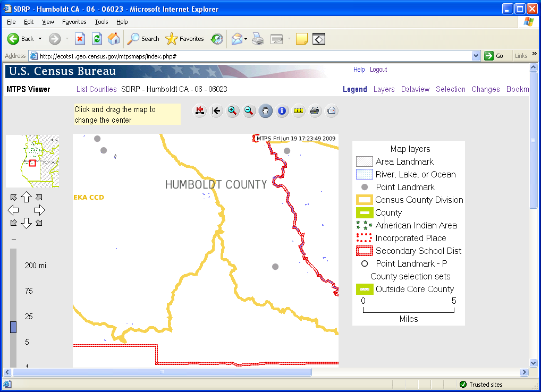This screenshot has height=392, width=541.
Task: Select the zoom in magnifier tool
Action: (232, 110)
